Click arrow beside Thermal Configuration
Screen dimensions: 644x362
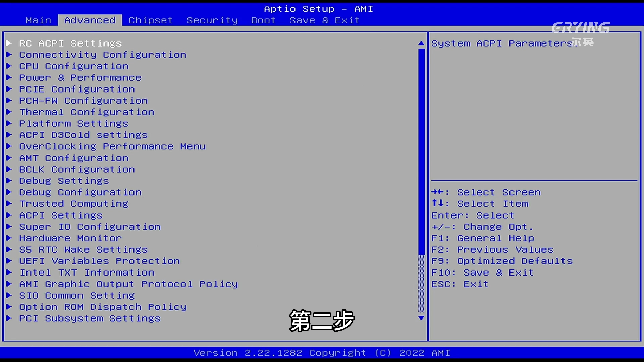click(x=9, y=112)
